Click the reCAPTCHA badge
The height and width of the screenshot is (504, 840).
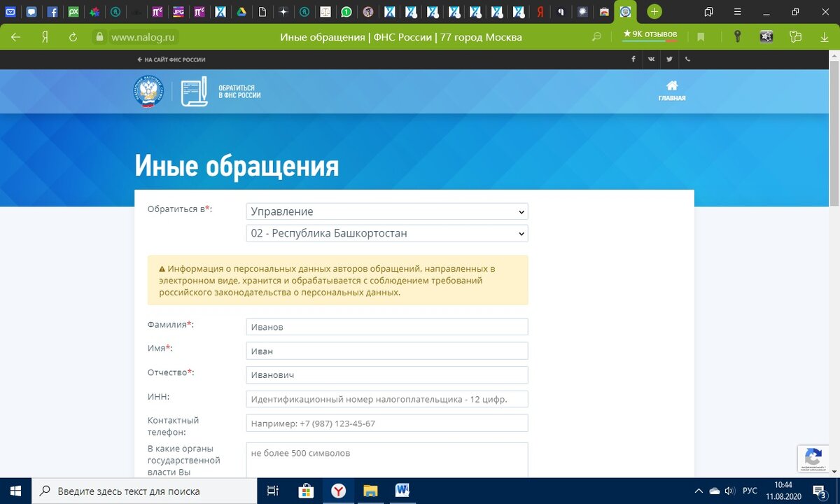pyautogui.click(x=813, y=458)
